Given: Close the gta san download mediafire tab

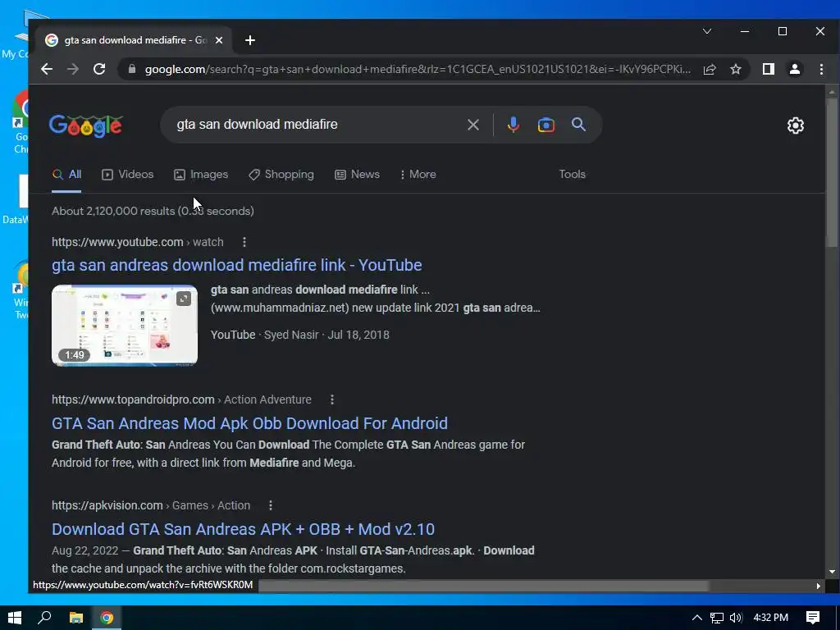Looking at the screenshot, I should (x=218, y=40).
